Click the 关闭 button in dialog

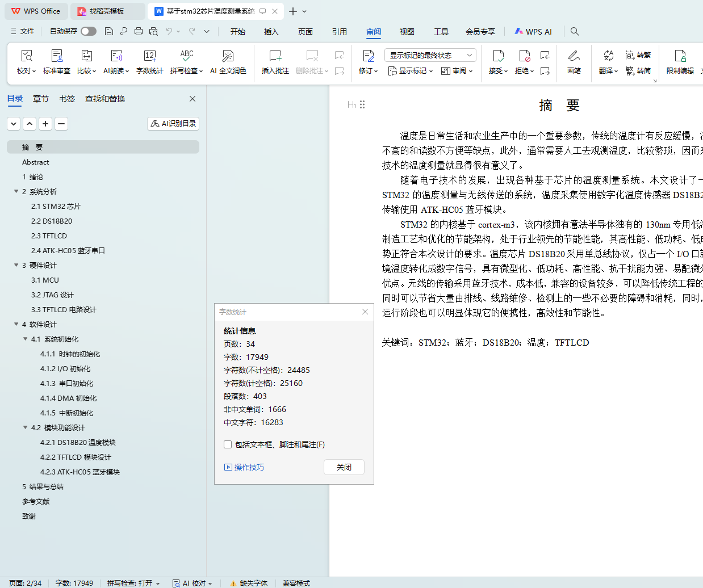tap(344, 467)
